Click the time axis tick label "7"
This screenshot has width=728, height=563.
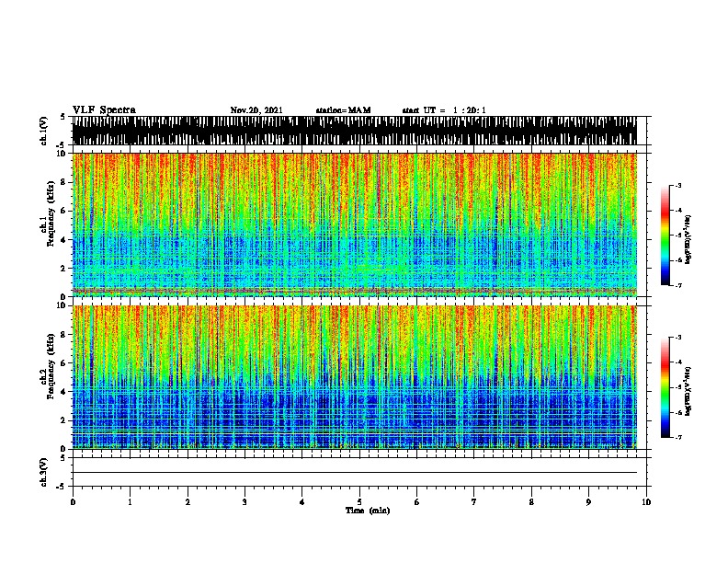point(474,502)
